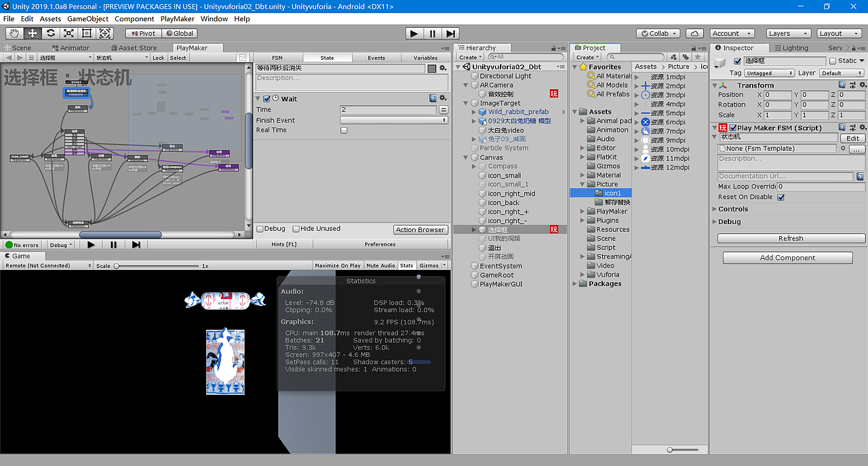Image resolution: width=868 pixels, height=466 pixels.
Task: Uncheck Reset On Disable
Action: tap(781, 197)
